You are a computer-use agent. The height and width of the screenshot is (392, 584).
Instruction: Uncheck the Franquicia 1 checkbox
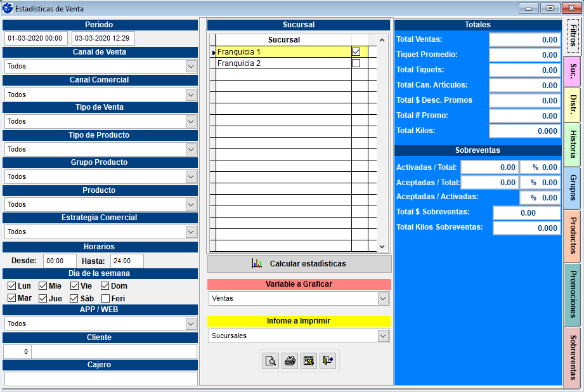pos(356,51)
